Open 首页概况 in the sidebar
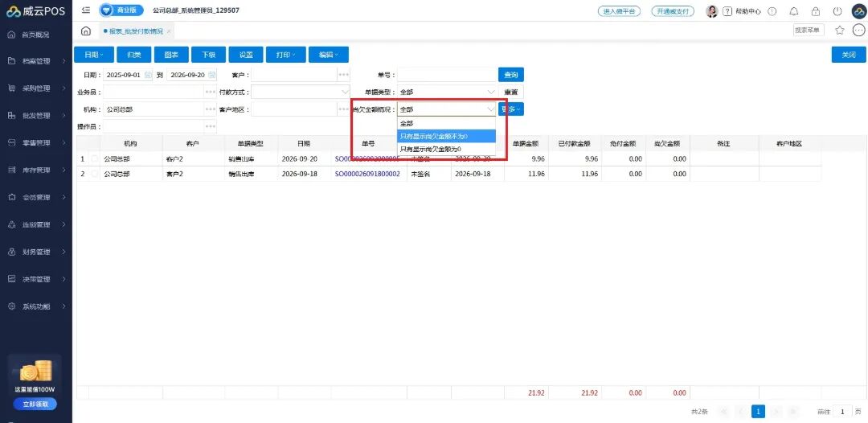 pos(36,35)
